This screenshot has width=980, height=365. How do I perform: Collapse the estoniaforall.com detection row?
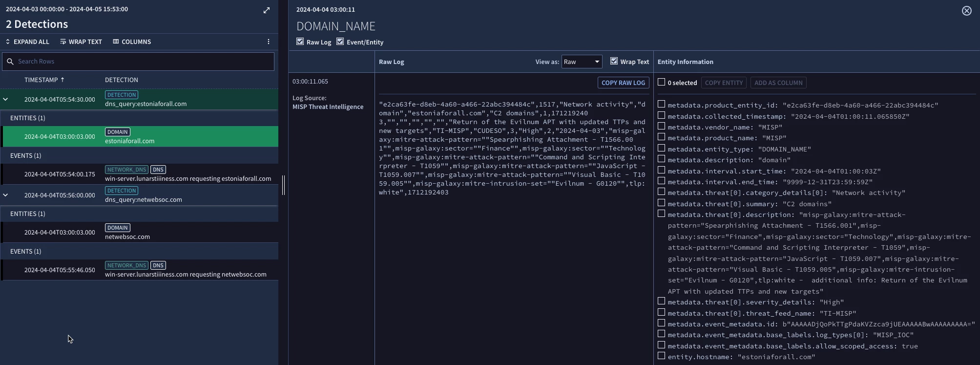5,99
